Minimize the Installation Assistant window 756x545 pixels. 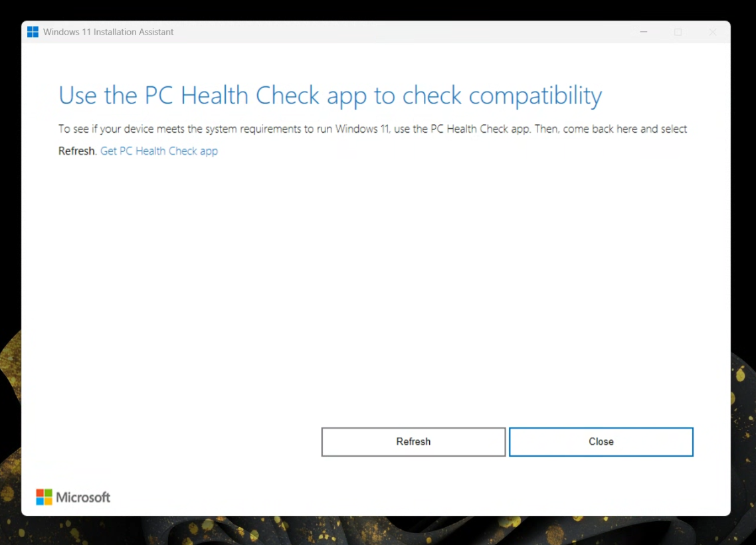tap(644, 32)
